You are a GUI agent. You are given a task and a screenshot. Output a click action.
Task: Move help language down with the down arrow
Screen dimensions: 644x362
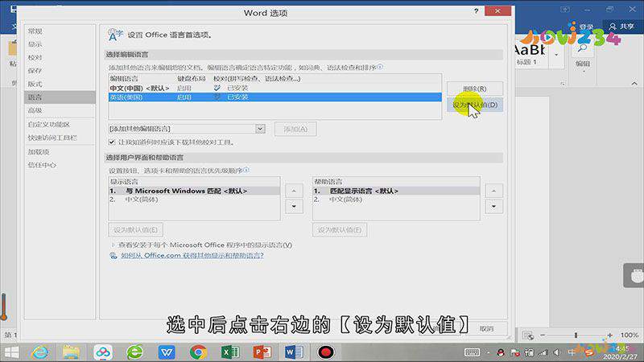[493, 207]
